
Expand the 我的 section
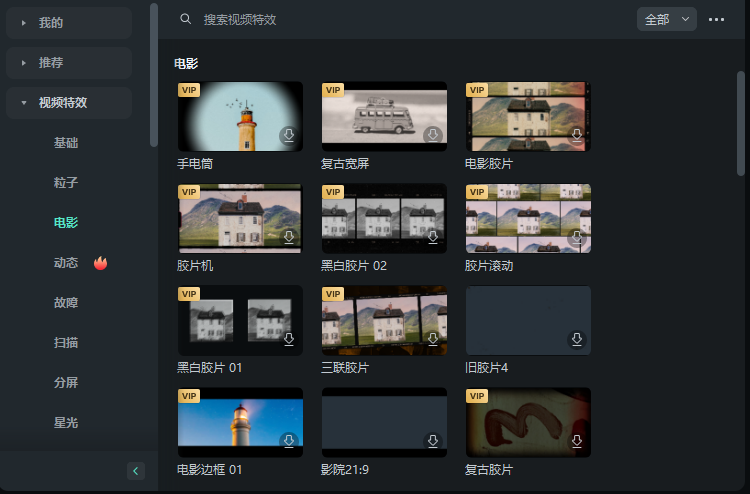(69, 23)
